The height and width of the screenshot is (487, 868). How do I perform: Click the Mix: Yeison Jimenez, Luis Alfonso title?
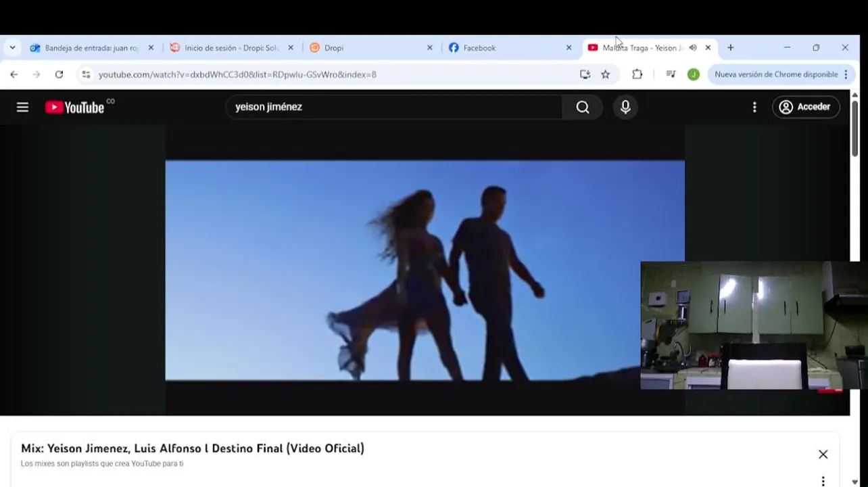tap(193, 448)
